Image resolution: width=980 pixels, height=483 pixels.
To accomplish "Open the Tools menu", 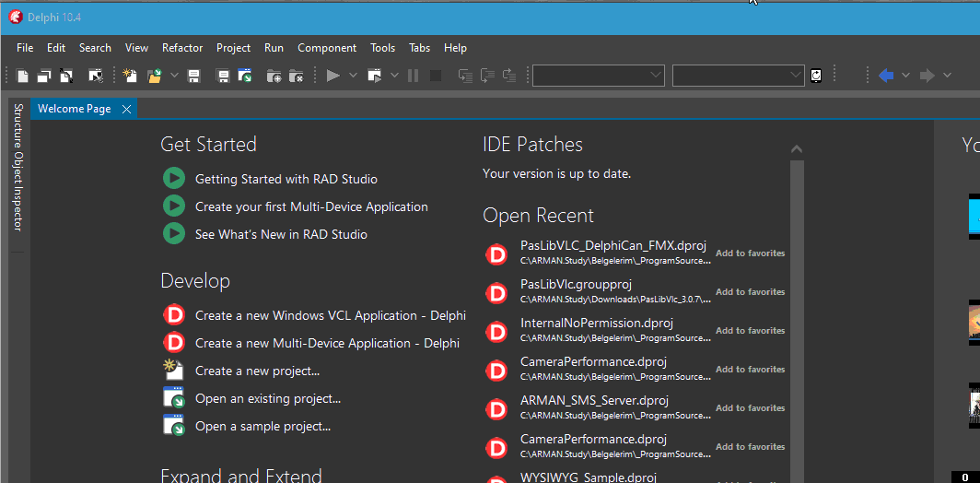I will click(382, 48).
